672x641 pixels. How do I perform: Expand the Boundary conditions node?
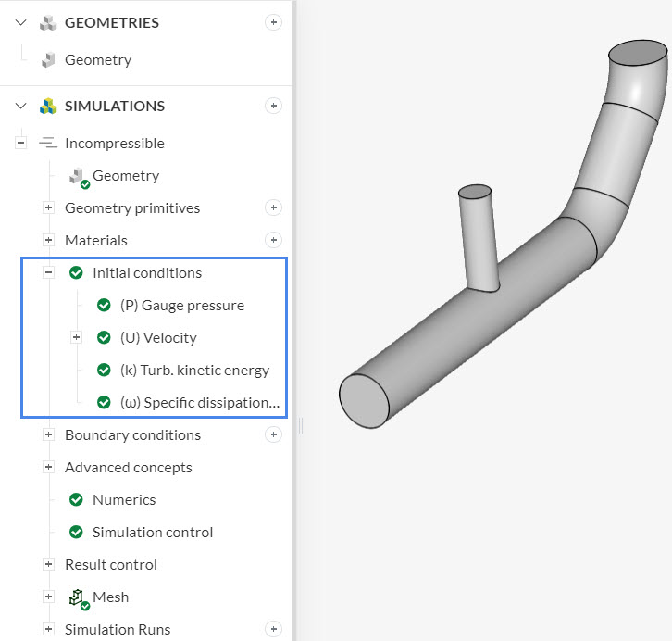click(x=49, y=434)
